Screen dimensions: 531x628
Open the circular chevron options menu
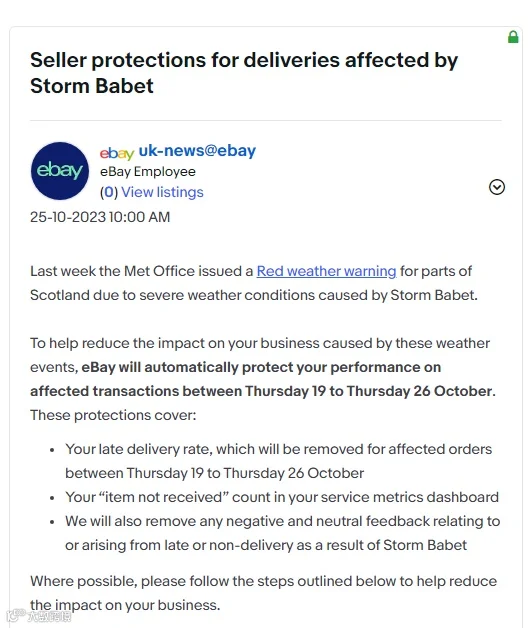point(497,187)
